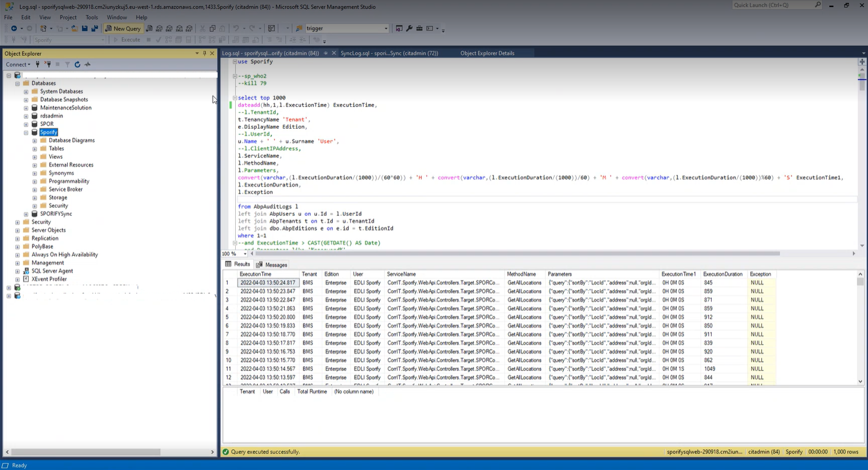Click the results grid vertical scrollbar
Image resolution: width=868 pixels, height=470 pixels.
(860, 329)
